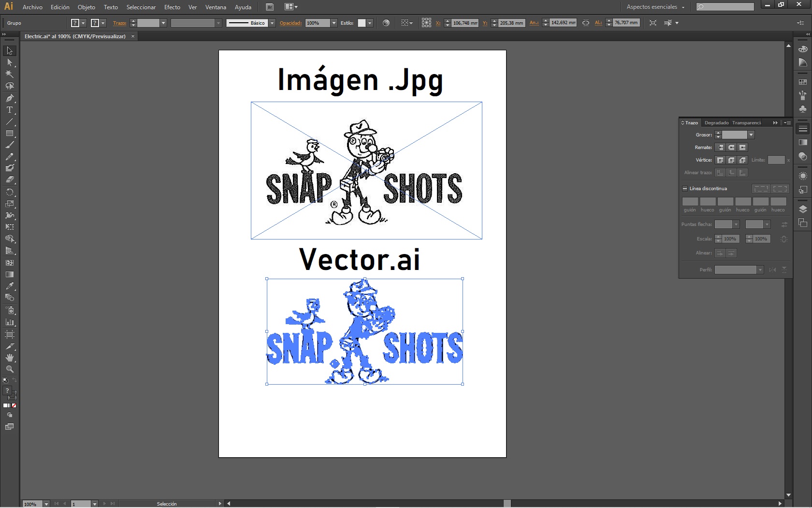Select the Free Transform tool
Image resolution: width=812 pixels, height=508 pixels.
coord(10,227)
